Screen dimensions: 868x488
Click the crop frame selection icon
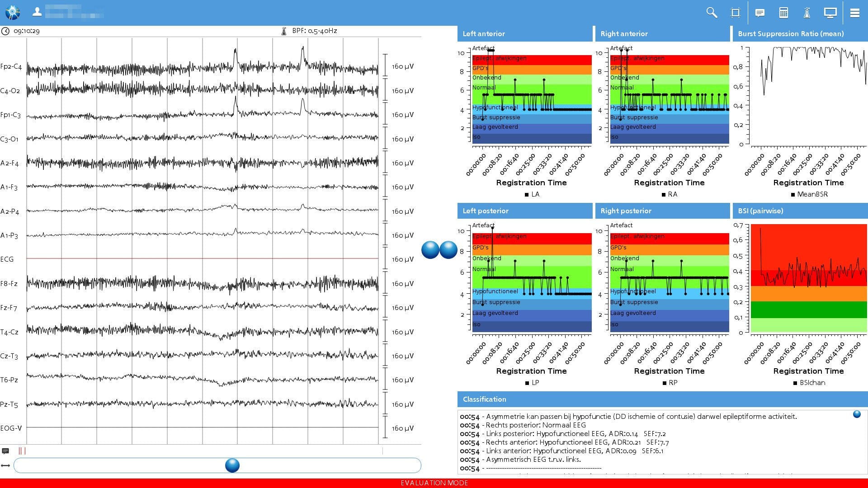click(736, 13)
